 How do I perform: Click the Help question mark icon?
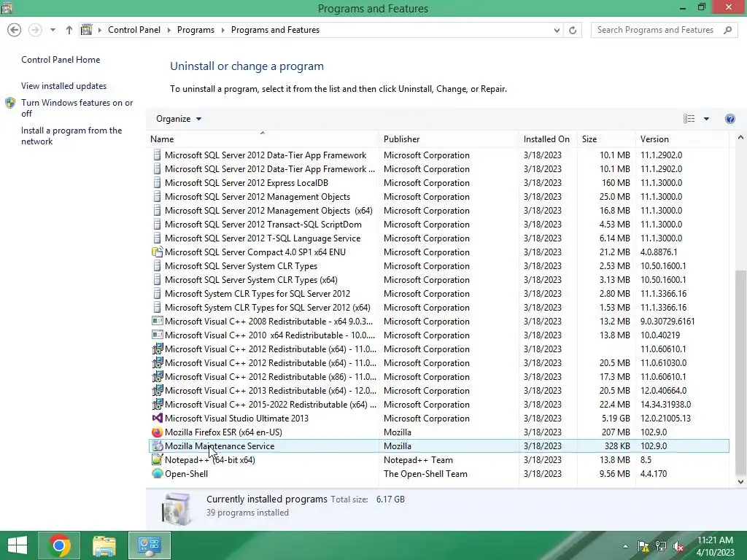(729, 119)
